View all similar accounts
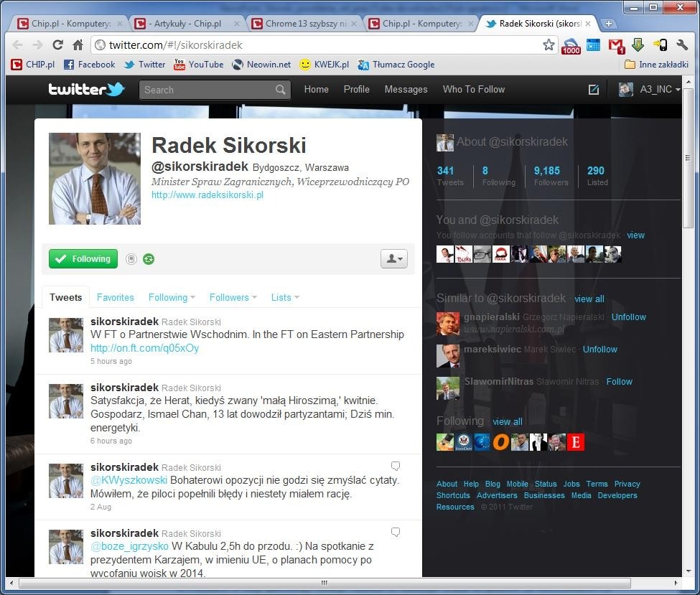The width and height of the screenshot is (700, 595). click(x=589, y=299)
